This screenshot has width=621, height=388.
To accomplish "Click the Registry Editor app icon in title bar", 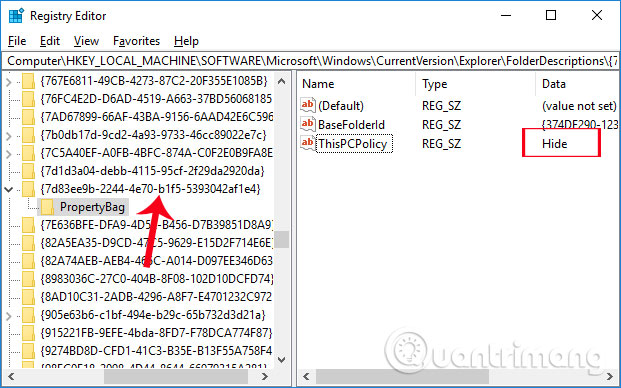I will (x=16, y=16).
